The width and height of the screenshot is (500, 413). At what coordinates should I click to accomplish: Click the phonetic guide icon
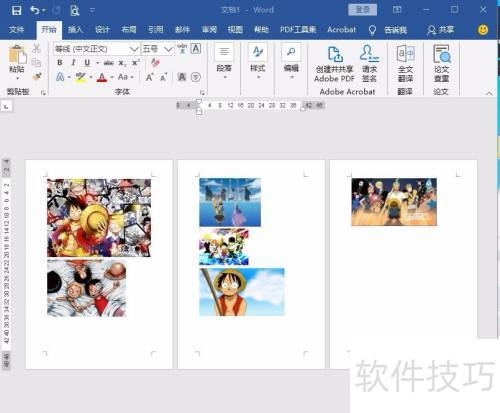click(x=182, y=49)
